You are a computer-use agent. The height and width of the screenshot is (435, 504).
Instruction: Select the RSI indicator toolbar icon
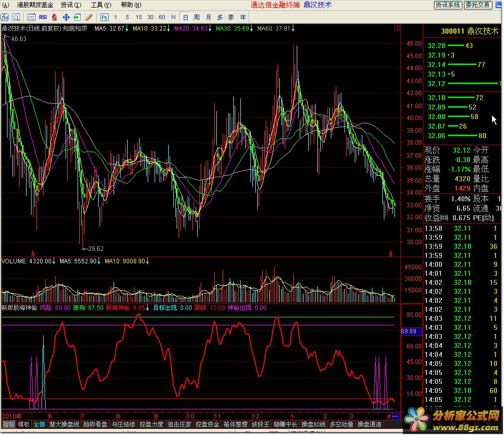(x=43, y=18)
